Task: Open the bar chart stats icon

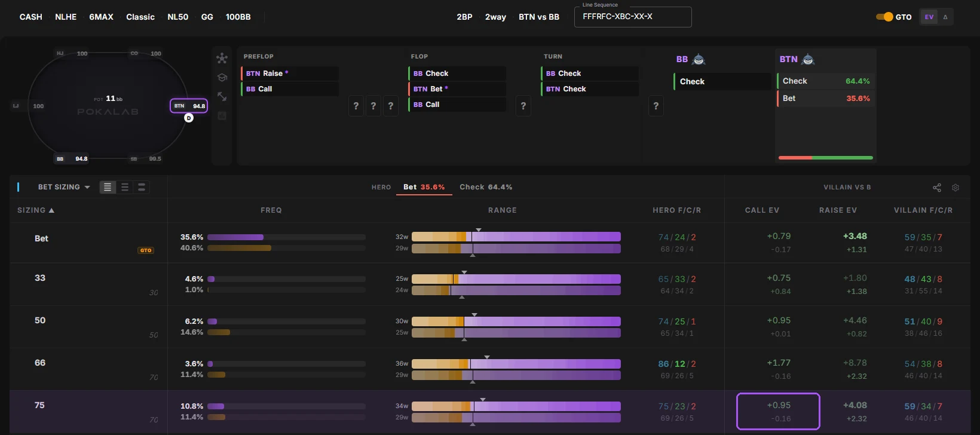Action: click(x=222, y=115)
